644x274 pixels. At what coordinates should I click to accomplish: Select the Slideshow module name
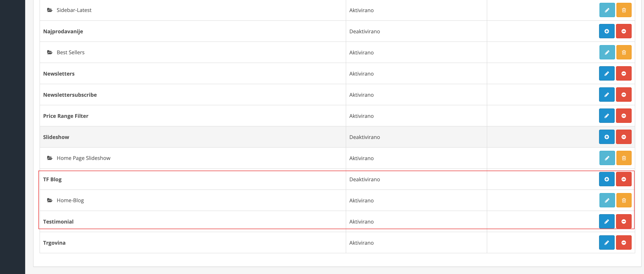coord(56,137)
